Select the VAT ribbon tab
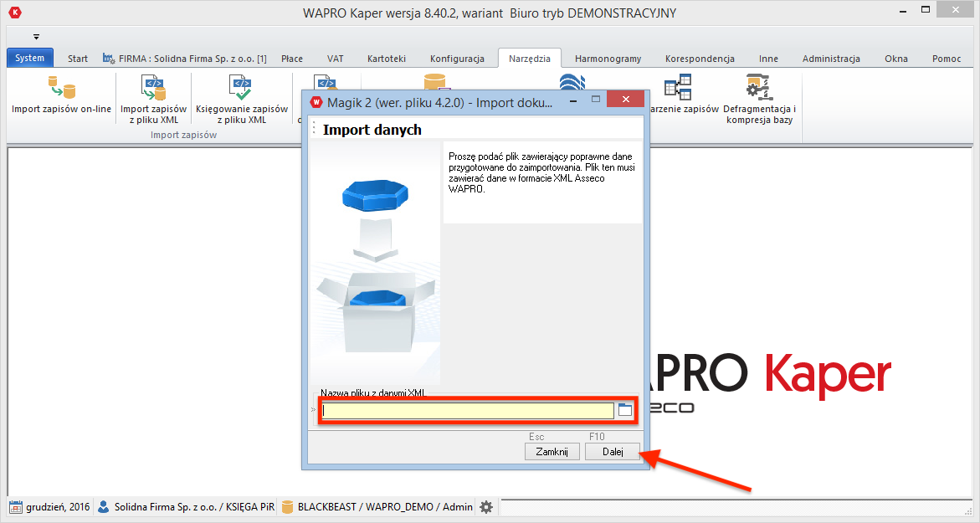Image resolution: width=980 pixels, height=523 pixels. [335, 59]
